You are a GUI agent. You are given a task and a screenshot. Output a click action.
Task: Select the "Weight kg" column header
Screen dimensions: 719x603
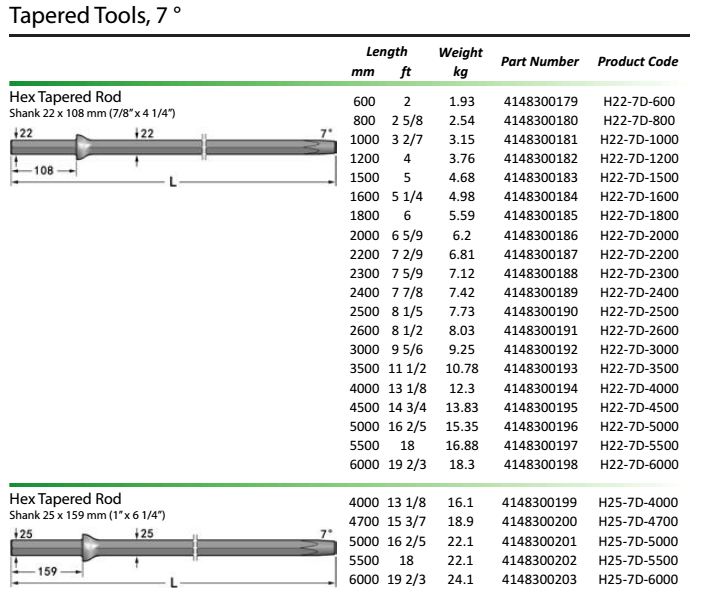pyautogui.click(x=460, y=61)
